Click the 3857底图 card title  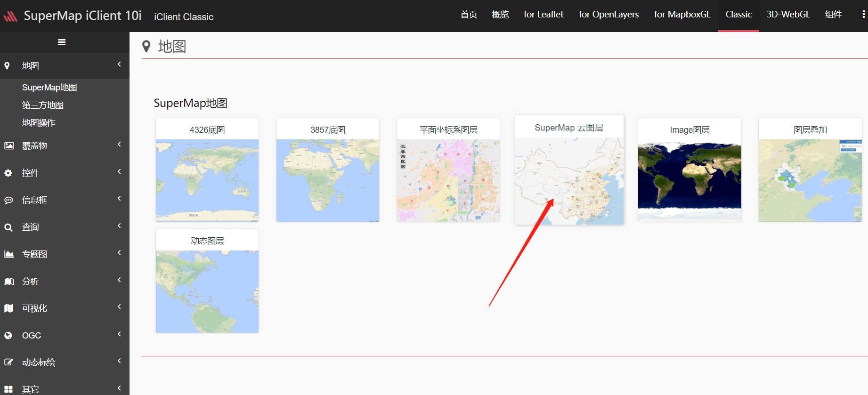pyautogui.click(x=328, y=130)
